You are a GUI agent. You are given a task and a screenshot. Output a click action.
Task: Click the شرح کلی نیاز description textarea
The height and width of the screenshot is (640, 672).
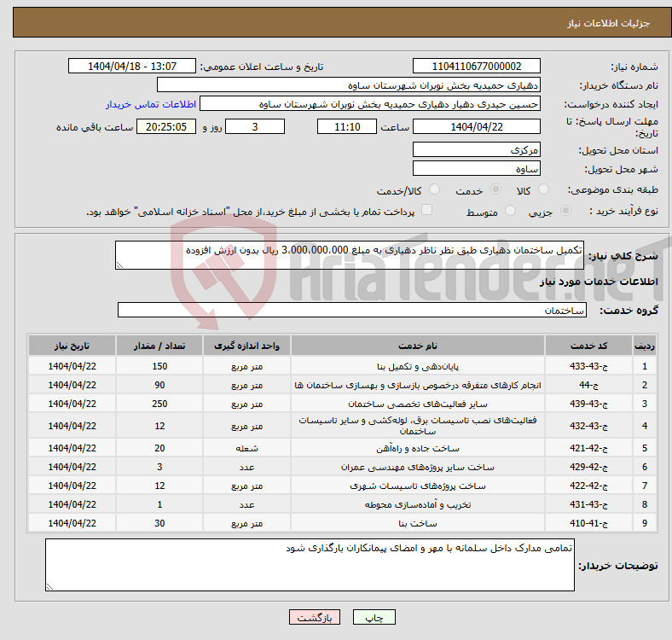tap(350, 255)
